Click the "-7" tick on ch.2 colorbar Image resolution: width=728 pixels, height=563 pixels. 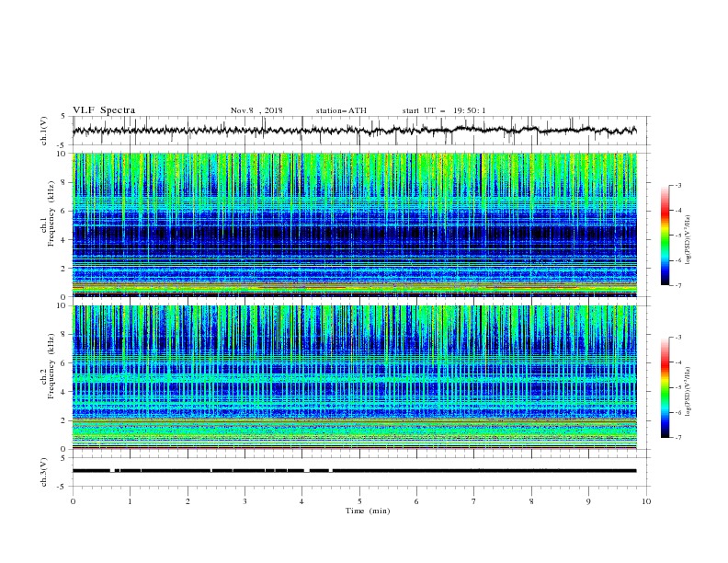tap(677, 438)
